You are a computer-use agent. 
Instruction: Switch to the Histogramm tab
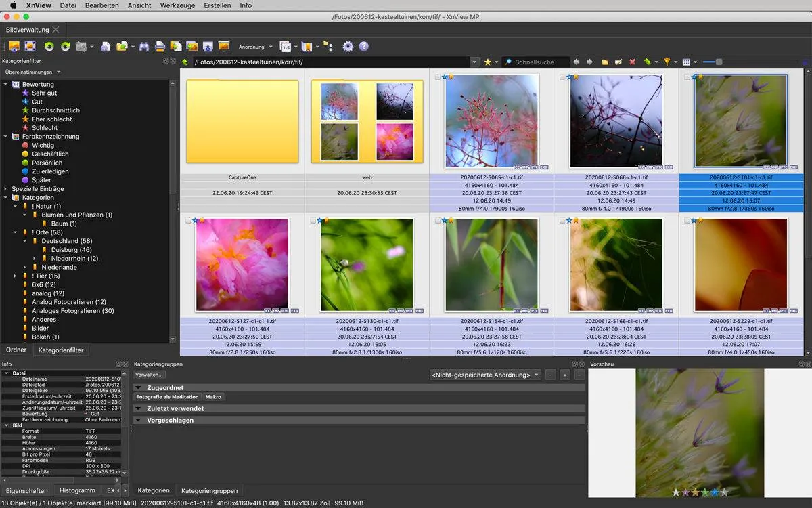(77, 490)
